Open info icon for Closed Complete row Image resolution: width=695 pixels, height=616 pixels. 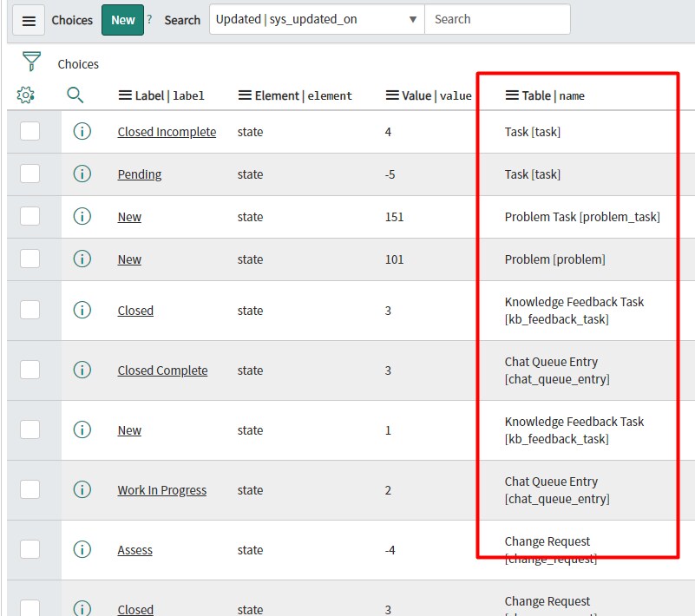(x=82, y=370)
